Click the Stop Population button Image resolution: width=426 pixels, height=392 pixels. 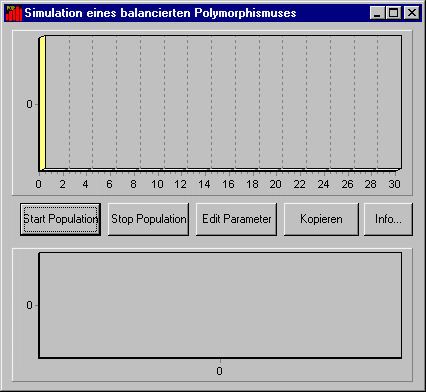148,219
